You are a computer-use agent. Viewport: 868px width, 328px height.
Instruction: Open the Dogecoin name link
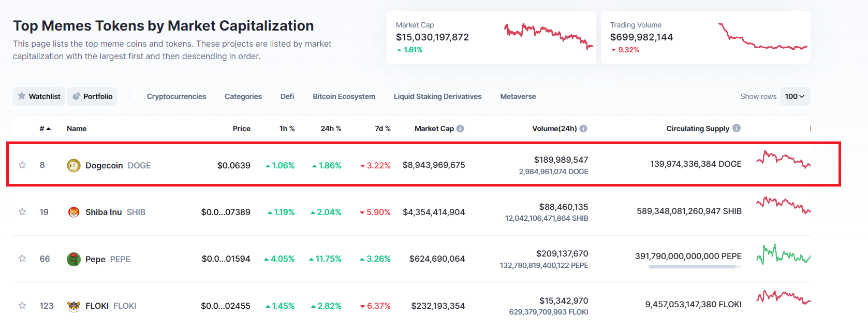[104, 165]
